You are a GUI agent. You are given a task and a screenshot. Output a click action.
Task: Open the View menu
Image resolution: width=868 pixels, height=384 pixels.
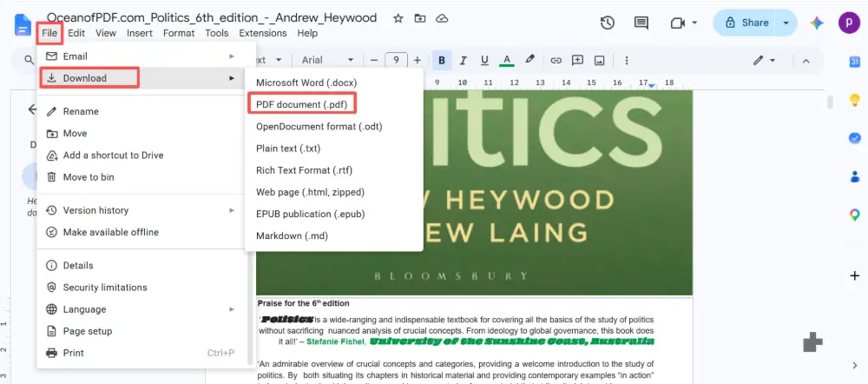coord(106,33)
